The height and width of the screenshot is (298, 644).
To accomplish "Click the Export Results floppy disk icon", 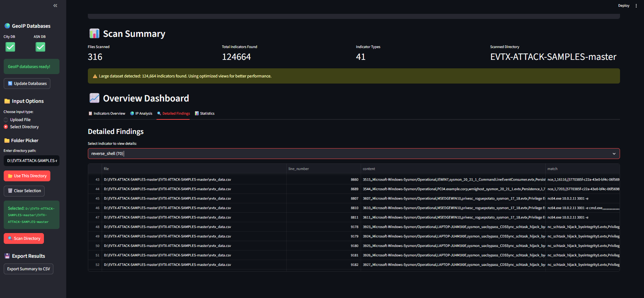I will point(7,256).
